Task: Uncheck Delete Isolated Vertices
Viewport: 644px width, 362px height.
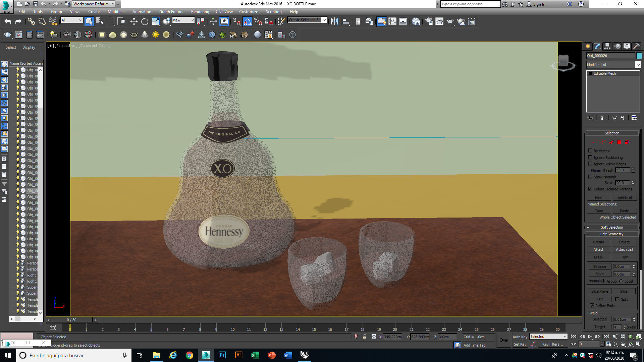Action: coord(590,189)
